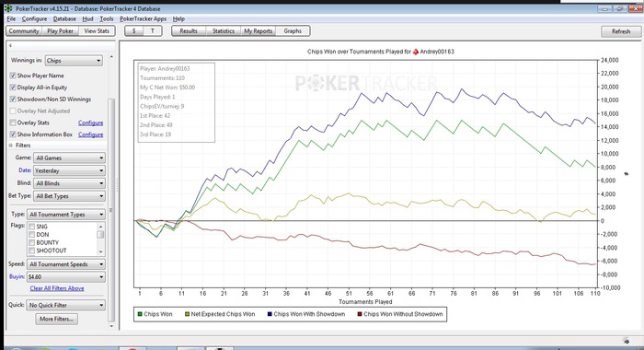Open the Database menu
644x350 pixels.
tap(64, 19)
